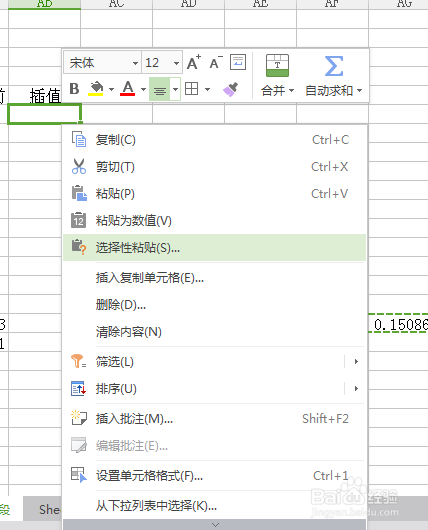This screenshot has height=530, width=428.
Task: Click column AF header
Action: pyautogui.click(x=332, y=4)
